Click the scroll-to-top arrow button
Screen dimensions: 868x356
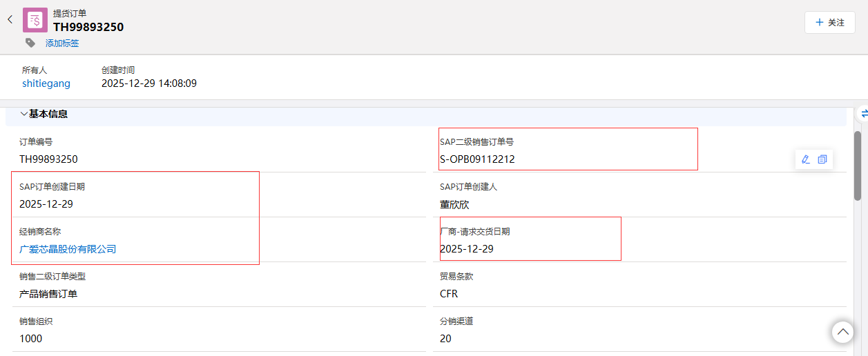coord(842,332)
